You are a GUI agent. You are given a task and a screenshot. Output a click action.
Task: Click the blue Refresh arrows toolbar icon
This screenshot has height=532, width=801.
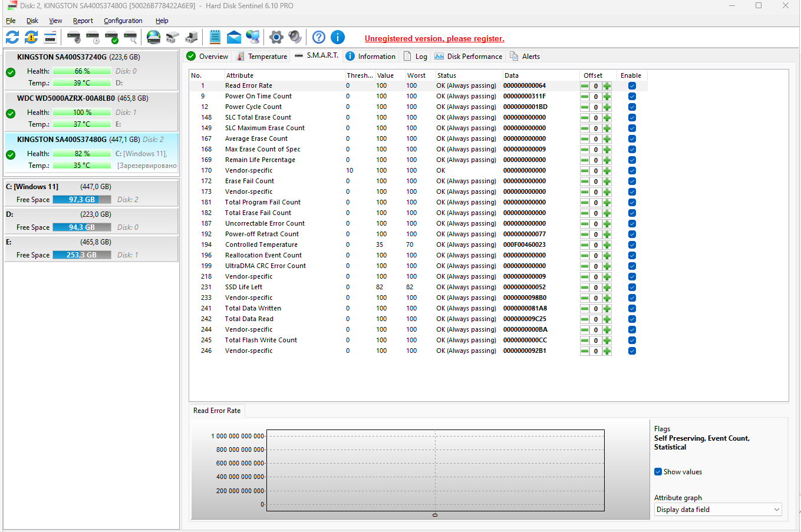click(x=12, y=38)
